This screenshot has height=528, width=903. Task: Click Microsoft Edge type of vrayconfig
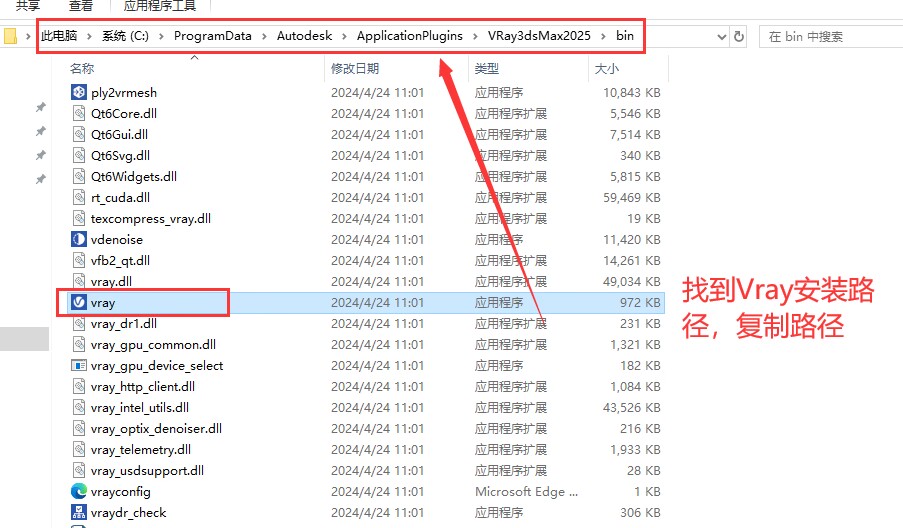click(x=526, y=492)
